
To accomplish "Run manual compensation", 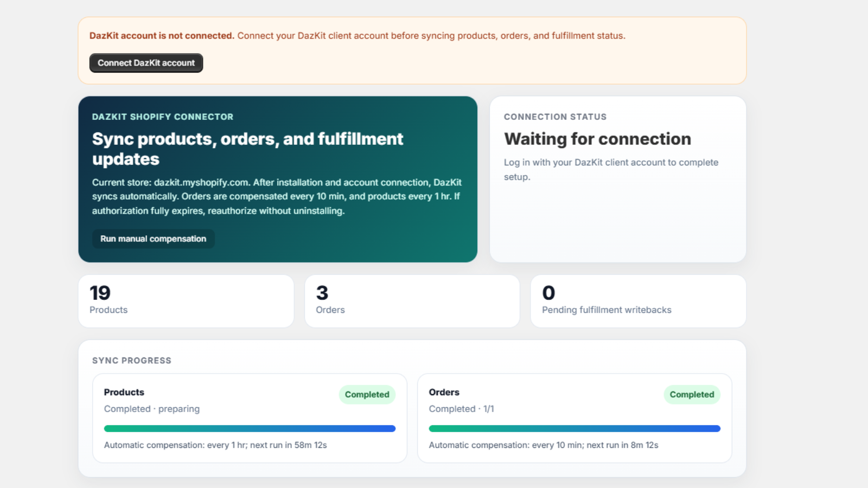I will pyautogui.click(x=154, y=239).
